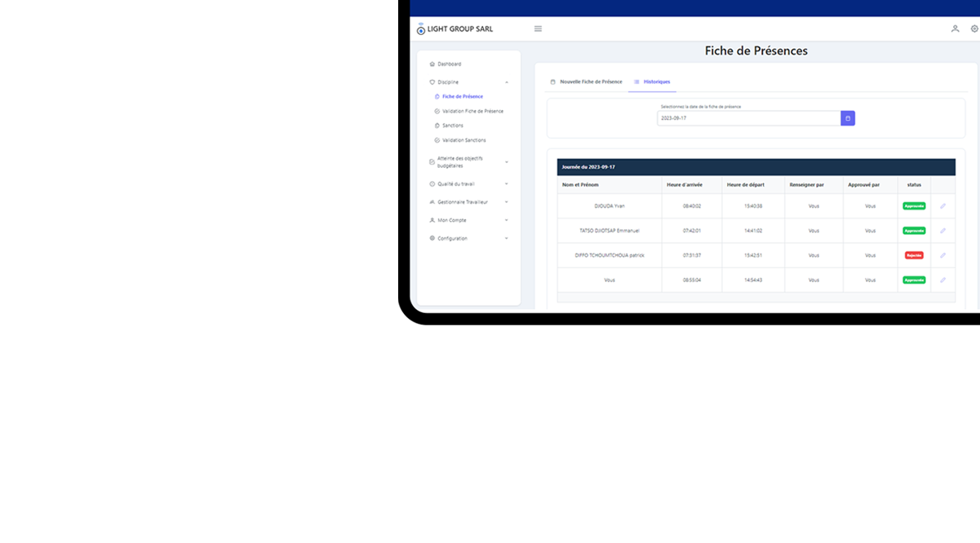
Task: Edit the DJOUDA Yvan row with pencil icon
Action: coord(942,206)
